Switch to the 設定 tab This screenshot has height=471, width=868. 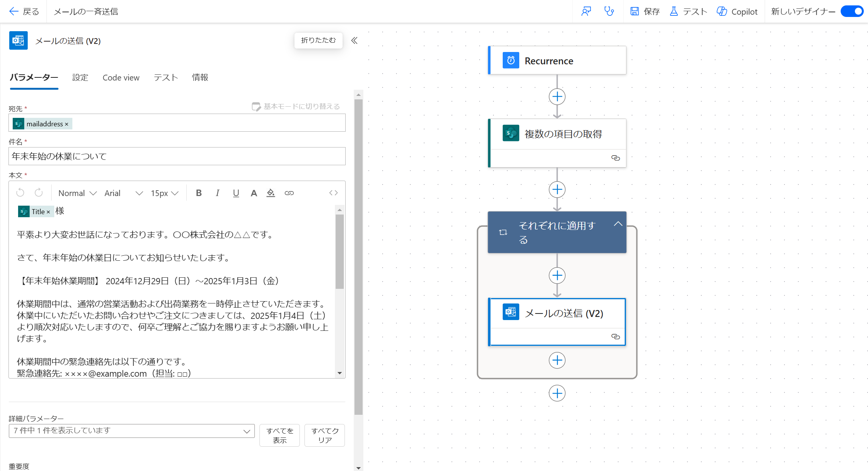coord(80,77)
